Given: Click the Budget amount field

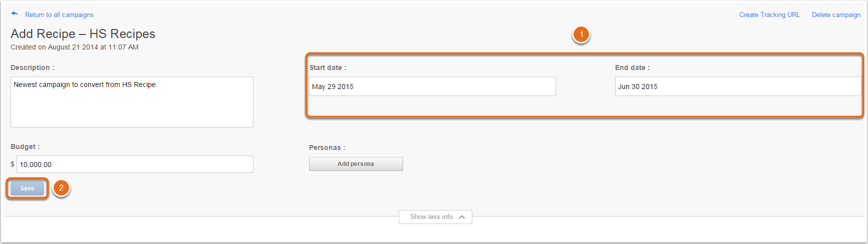Looking at the screenshot, I should click(135, 164).
